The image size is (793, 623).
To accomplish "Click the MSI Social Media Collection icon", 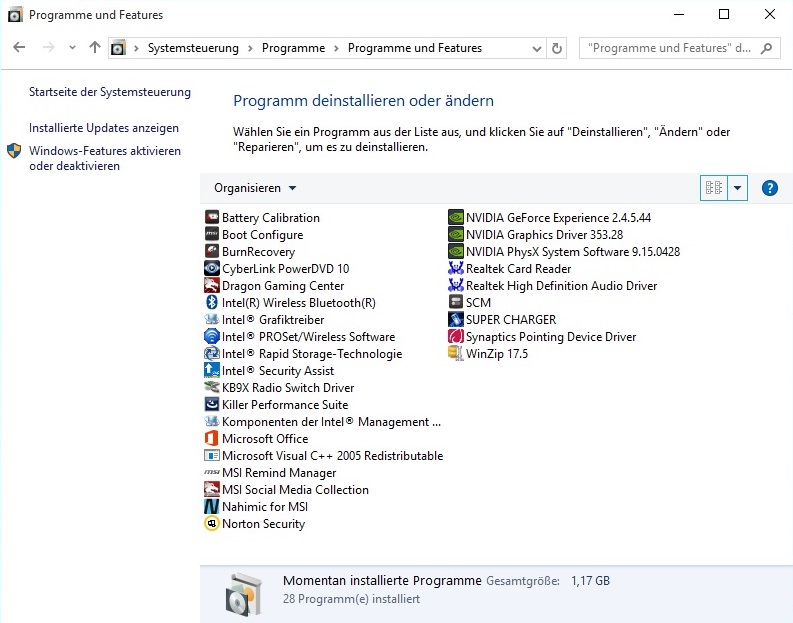I will tap(211, 490).
